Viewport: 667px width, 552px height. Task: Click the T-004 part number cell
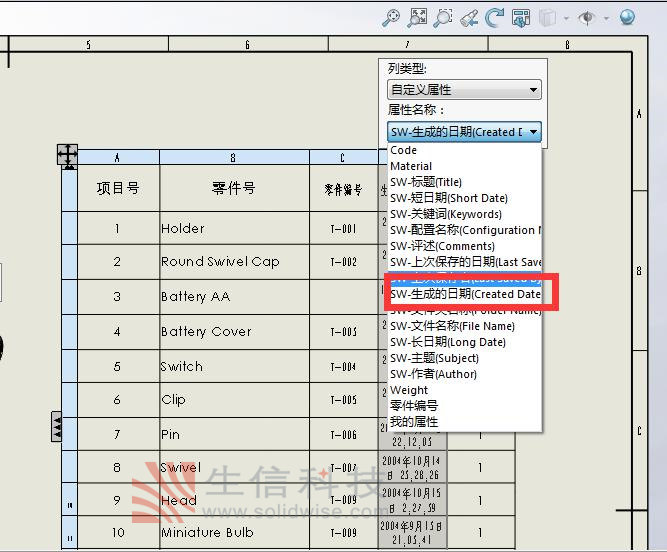[x=344, y=367]
